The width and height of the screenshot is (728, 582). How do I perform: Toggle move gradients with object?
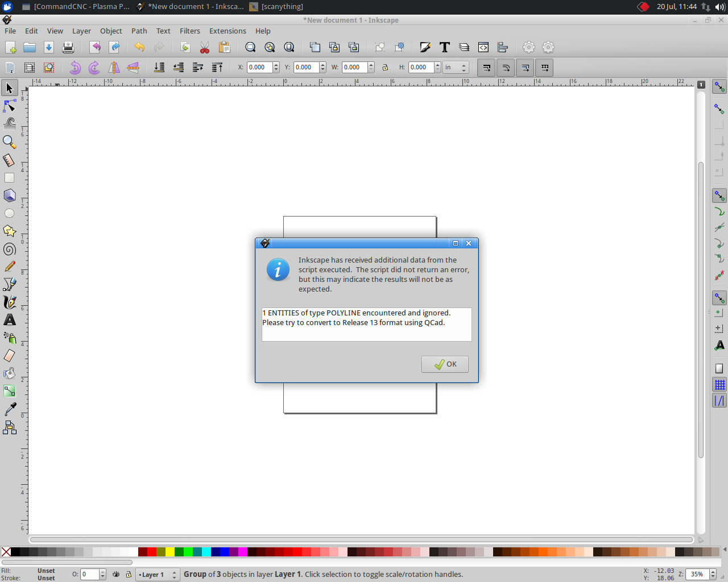coord(525,68)
